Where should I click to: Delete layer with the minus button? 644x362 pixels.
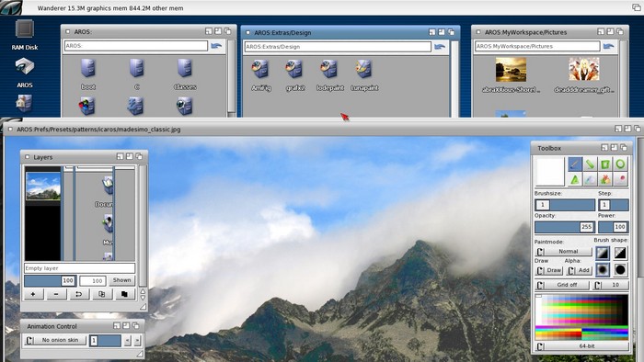coord(56,294)
